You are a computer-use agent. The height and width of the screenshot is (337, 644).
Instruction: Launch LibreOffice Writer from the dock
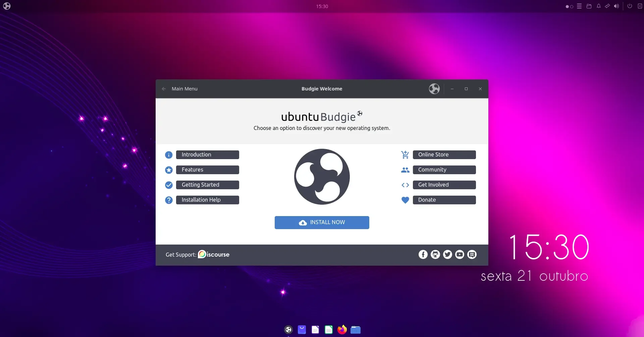[x=315, y=330]
